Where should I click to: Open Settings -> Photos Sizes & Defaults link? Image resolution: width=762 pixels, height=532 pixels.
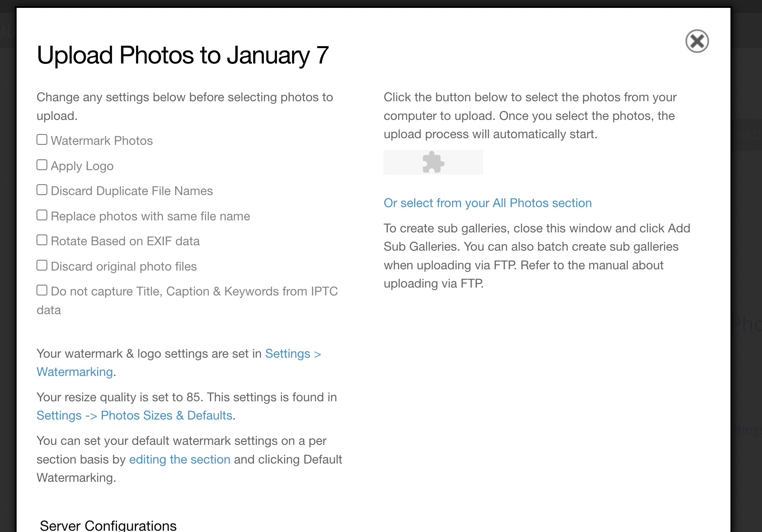click(x=134, y=415)
